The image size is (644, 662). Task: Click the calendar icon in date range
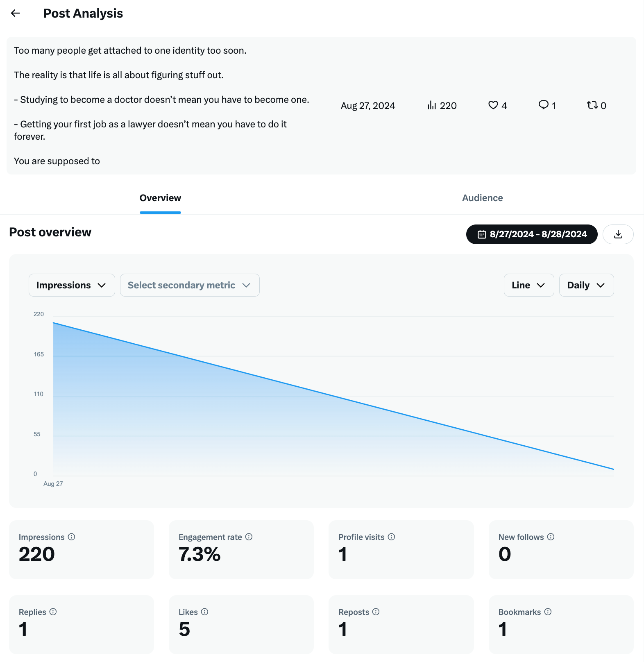483,234
